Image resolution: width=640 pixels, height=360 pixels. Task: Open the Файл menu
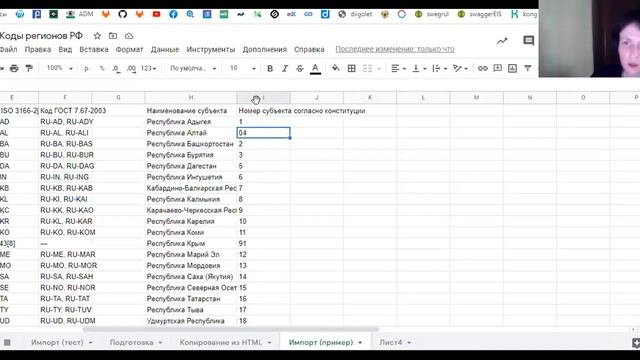9,49
